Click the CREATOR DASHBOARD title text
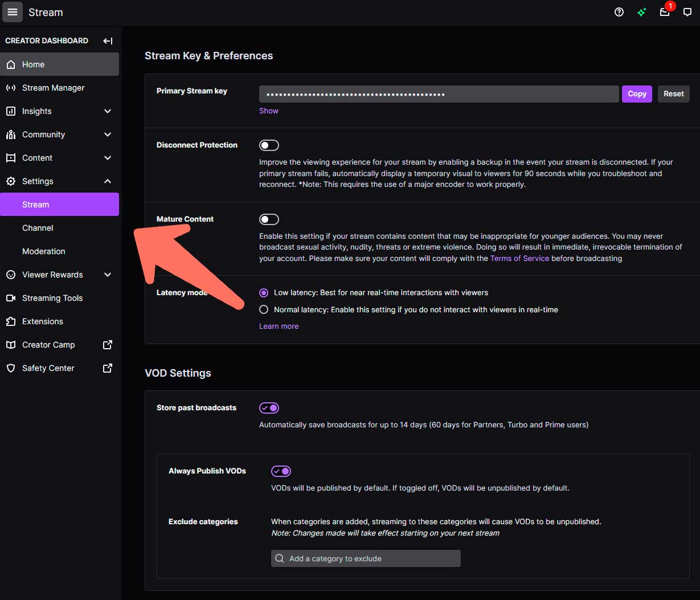The image size is (700, 600). tap(47, 40)
